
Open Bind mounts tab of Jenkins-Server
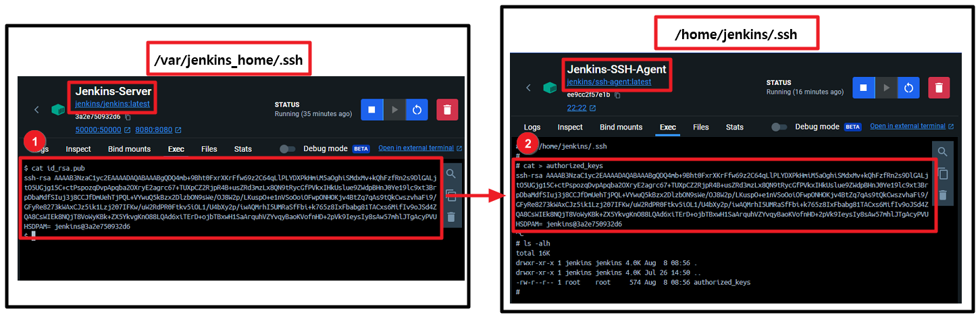[129, 149]
